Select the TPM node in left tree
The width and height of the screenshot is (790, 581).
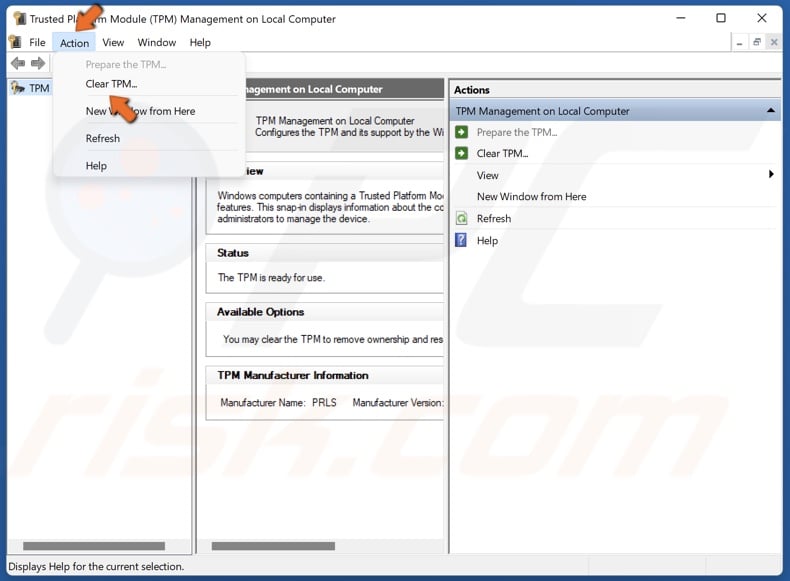coord(39,88)
